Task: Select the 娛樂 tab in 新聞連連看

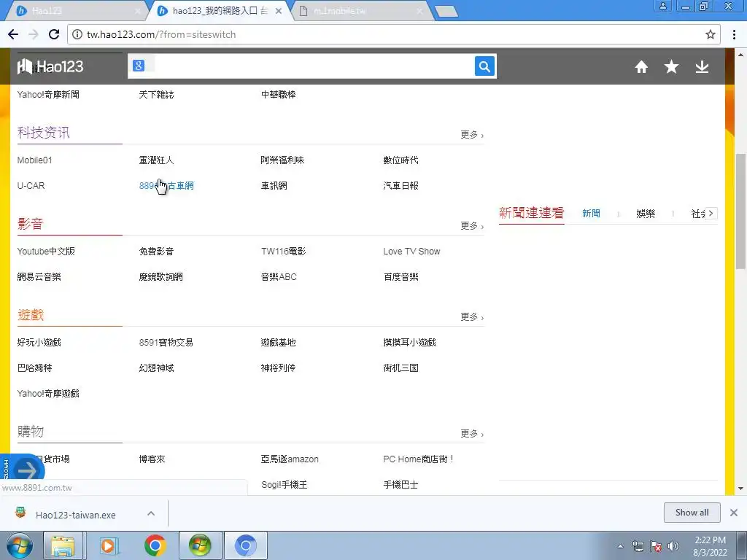Action: (x=646, y=214)
